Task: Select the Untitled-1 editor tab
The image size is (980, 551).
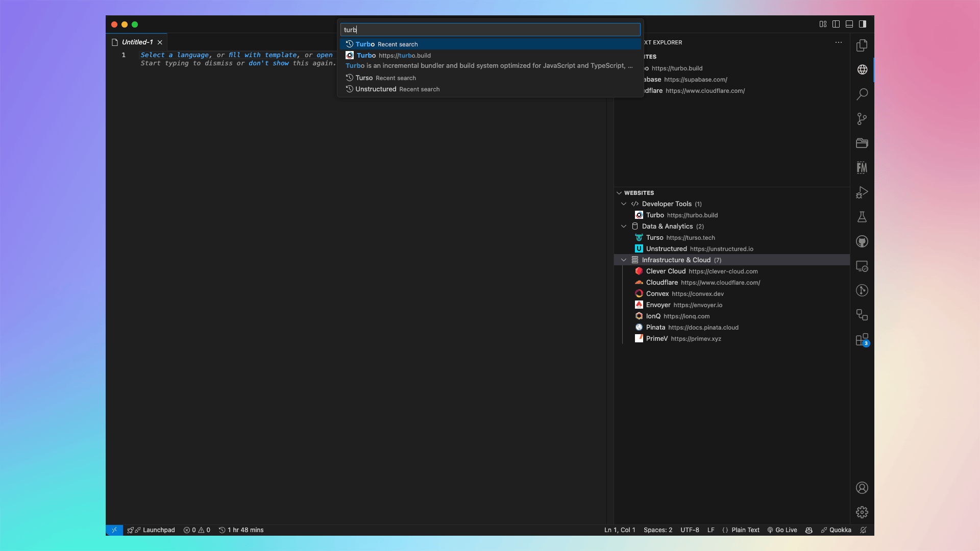Action: pos(137,42)
